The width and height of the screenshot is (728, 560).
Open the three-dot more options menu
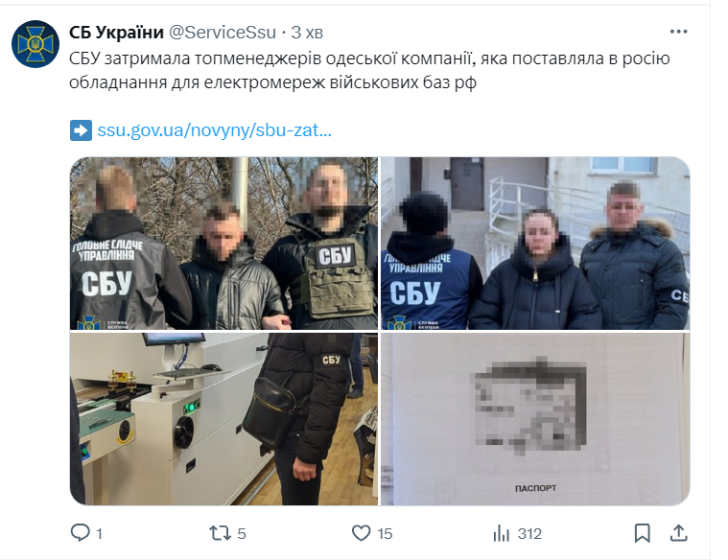pyautogui.click(x=678, y=32)
